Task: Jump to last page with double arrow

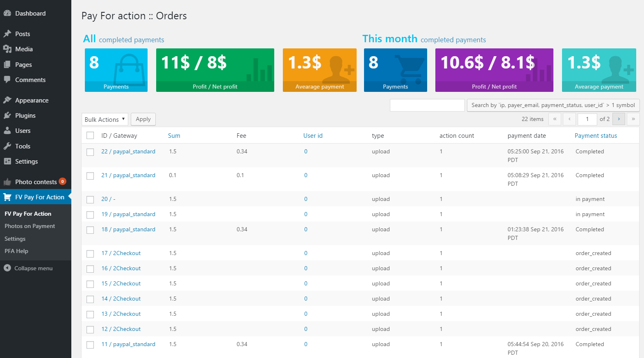Action: [633, 119]
